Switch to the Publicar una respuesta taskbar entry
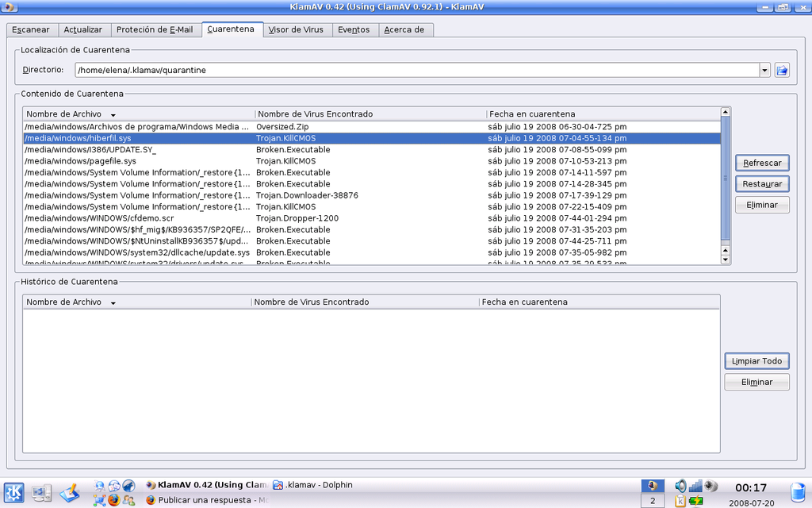 coord(207,500)
